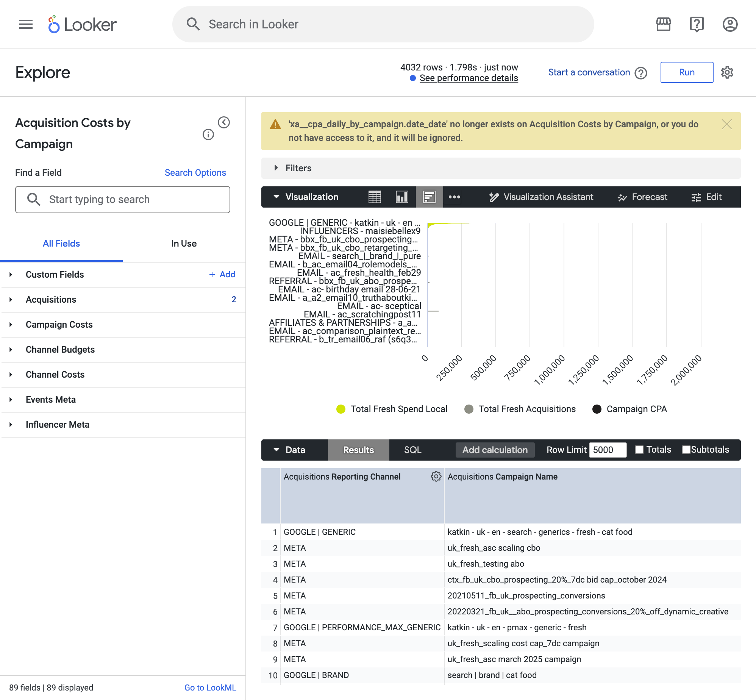Open the Marketplace icon
The width and height of the screenshot is (756, 700).
(663, 24)
